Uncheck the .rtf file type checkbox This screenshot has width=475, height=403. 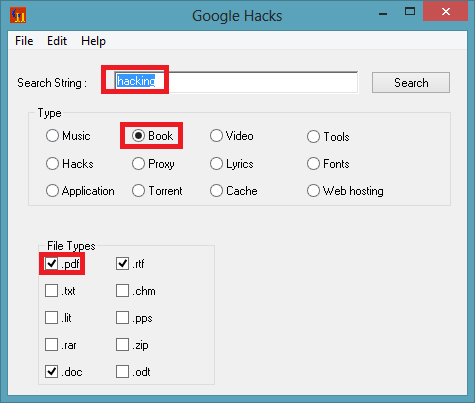(122, 264)
